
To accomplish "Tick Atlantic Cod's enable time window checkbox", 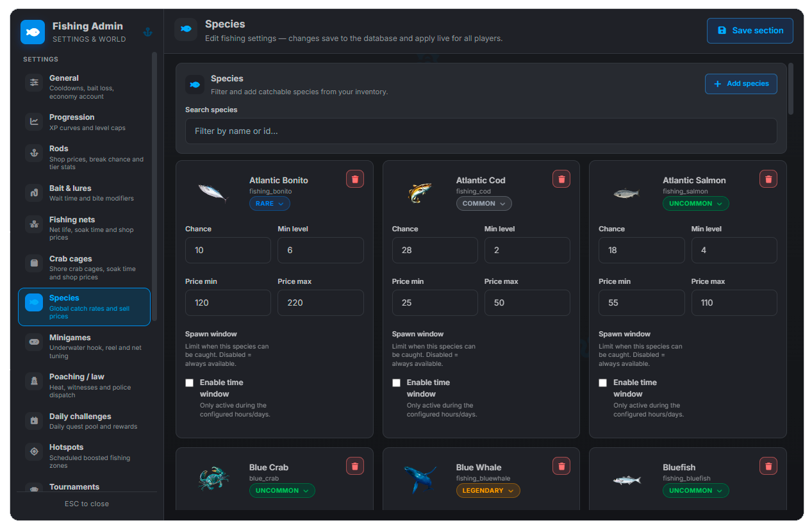I will coord(396,383).
